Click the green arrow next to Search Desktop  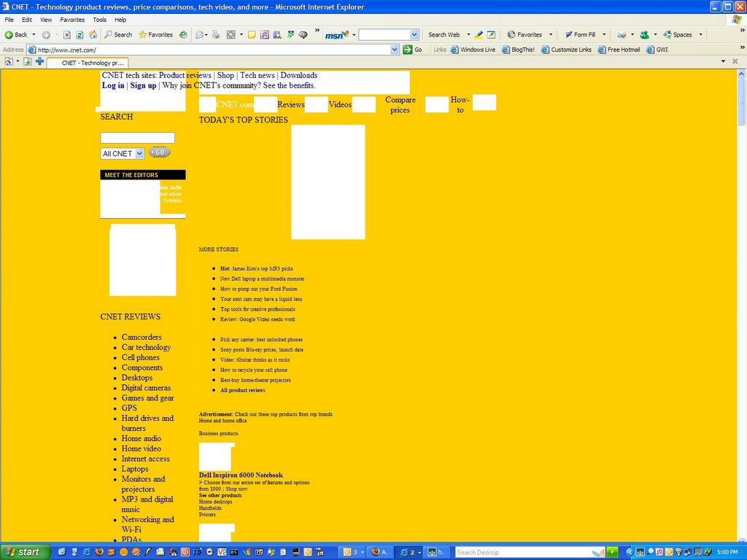coord(612,552)
